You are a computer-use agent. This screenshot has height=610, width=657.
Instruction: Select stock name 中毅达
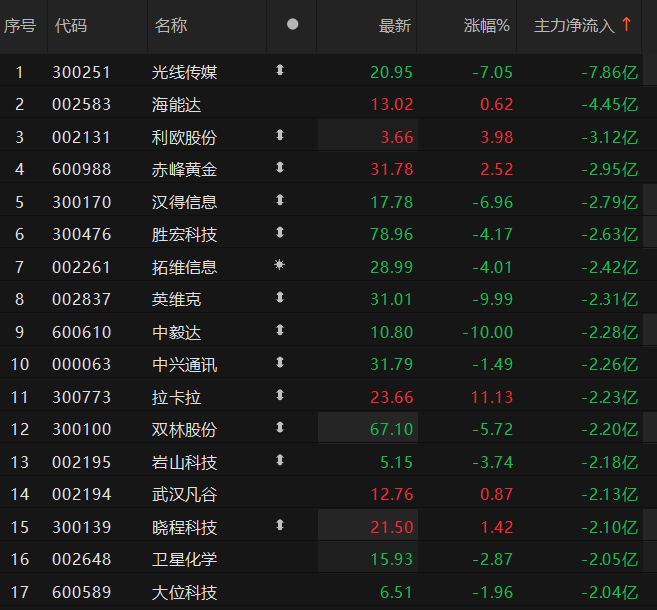tap(176, 333)
